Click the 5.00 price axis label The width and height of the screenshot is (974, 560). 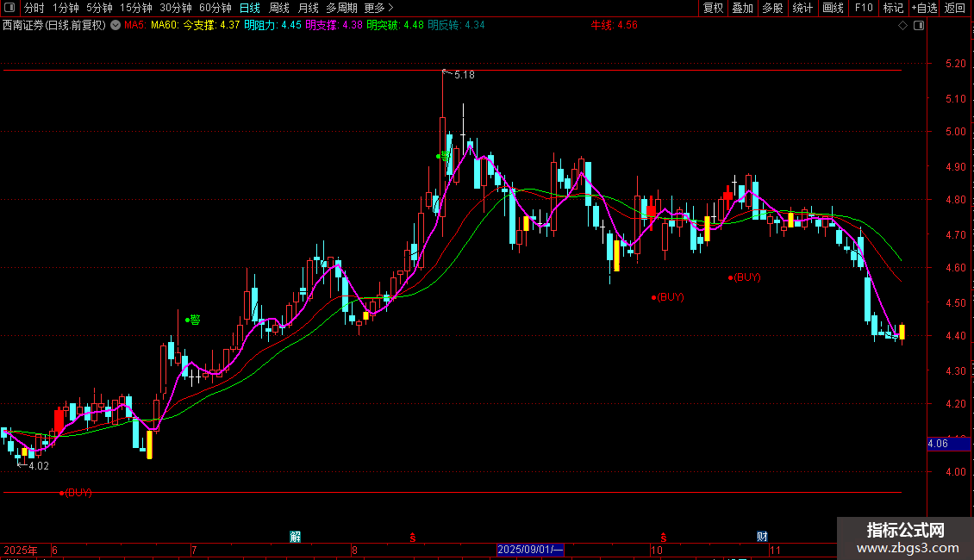[x=955, y=132]
